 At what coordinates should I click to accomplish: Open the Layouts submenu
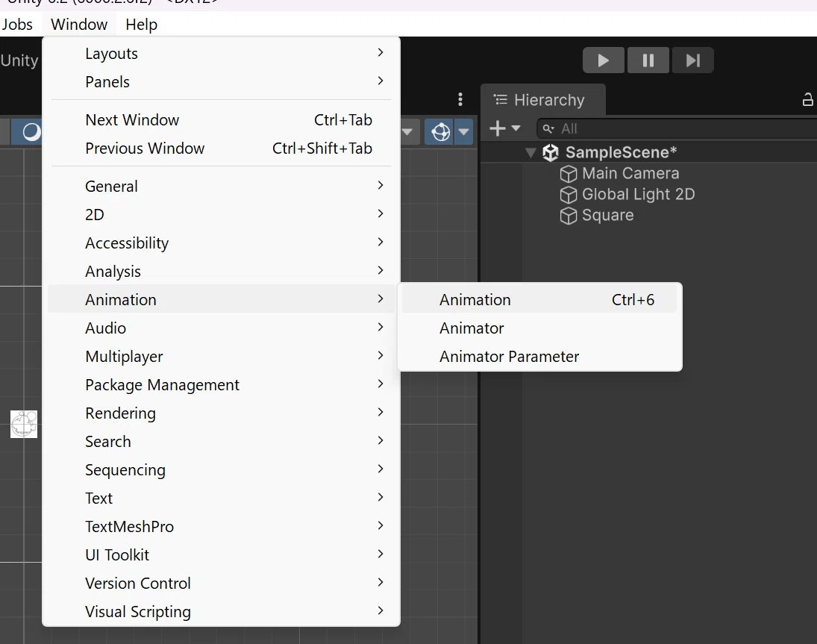pyautogui.click(x=221, y=54)
